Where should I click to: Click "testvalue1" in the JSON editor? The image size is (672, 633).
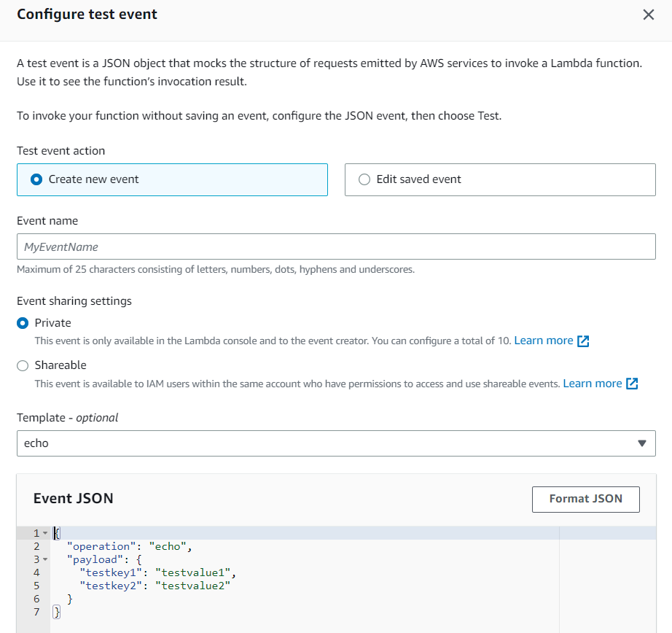pos(193,572)
